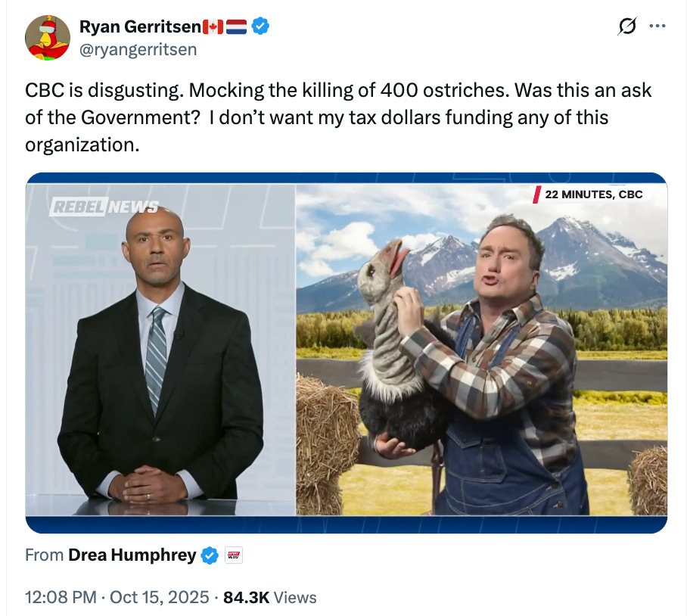
Task: Click the news anchor side of the video
Action: pos(160,350)
